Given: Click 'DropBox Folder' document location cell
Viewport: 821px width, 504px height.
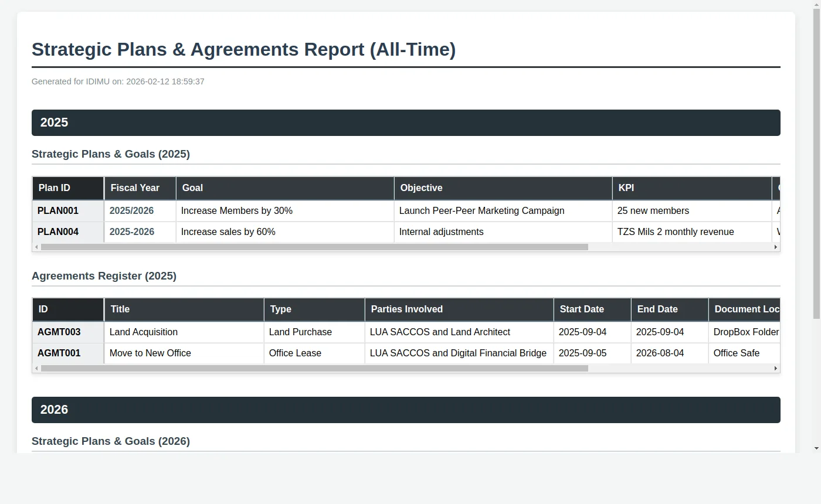Looking at the screenshot, I should (745, 332).
